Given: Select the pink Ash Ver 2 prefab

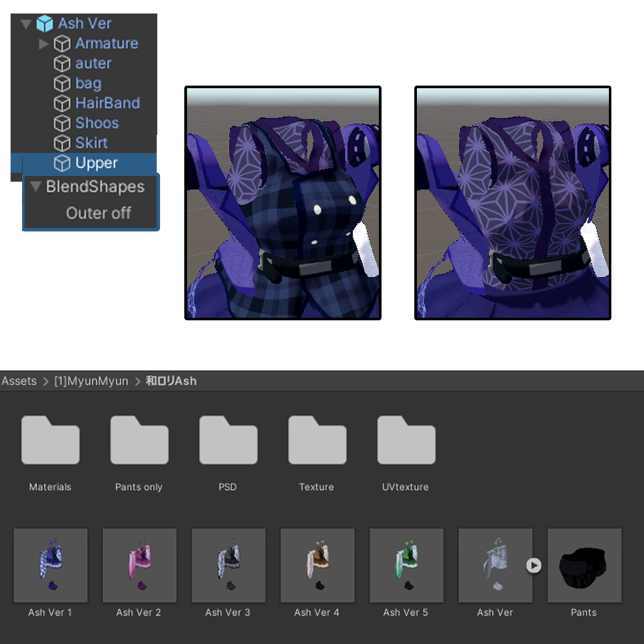Looking at the screenshot, I should point(140,565).
